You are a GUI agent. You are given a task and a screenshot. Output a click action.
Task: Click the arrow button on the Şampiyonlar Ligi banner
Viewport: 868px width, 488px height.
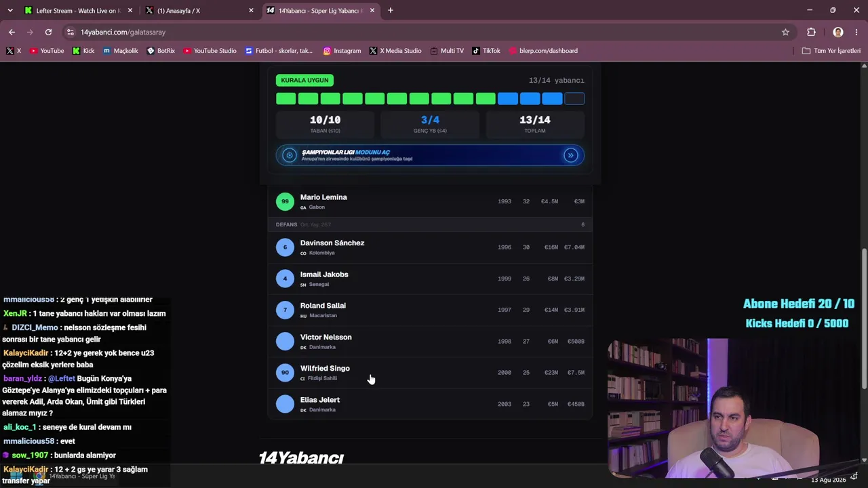tap(571, 155)
